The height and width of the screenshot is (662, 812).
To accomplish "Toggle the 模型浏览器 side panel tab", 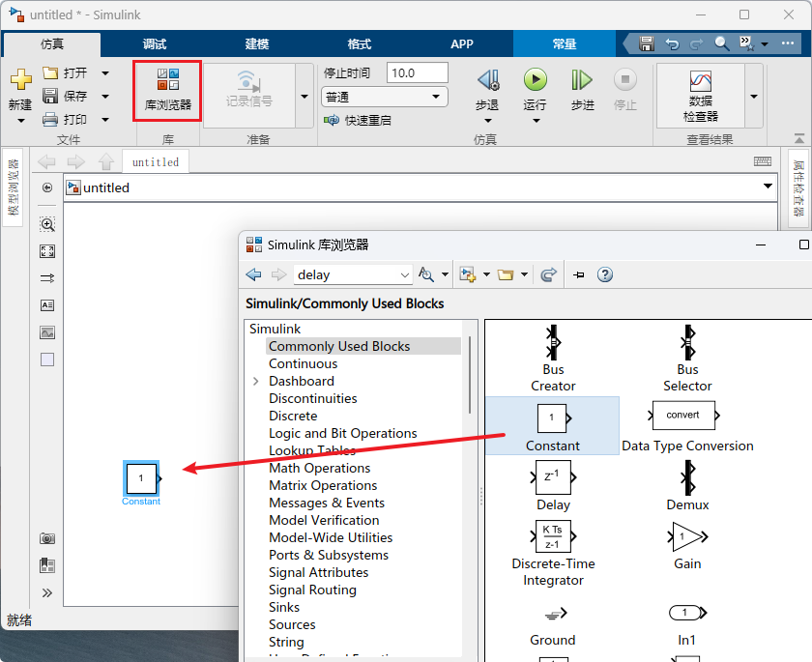I will [13, 187].
